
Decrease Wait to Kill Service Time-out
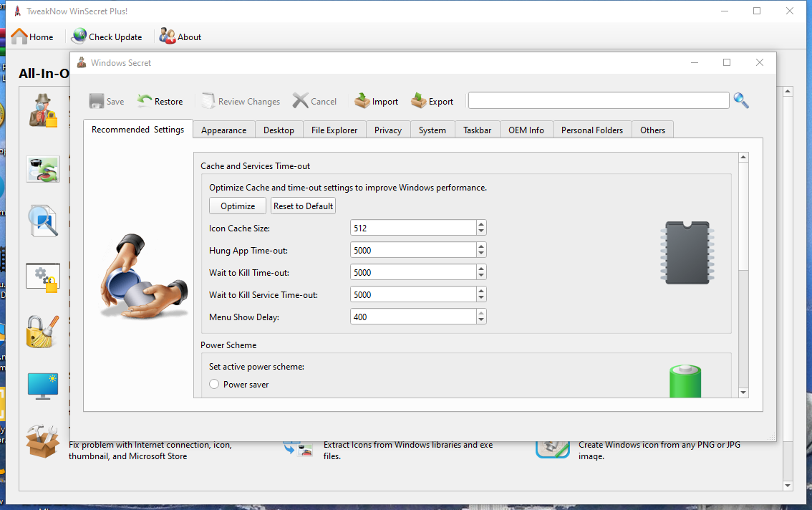[481, 299]
